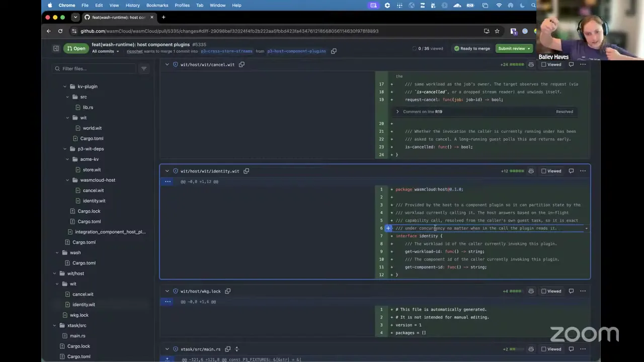This screenshot has width=644, height=362.
Task: Open identity.wit under wasmcloud-host in tree
Action: tap(94, 201)
